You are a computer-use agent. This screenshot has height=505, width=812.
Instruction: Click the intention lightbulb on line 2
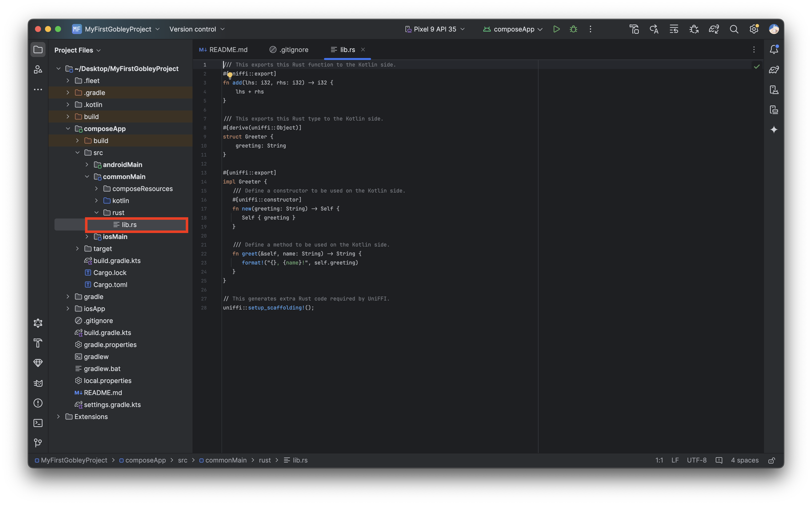230,75
